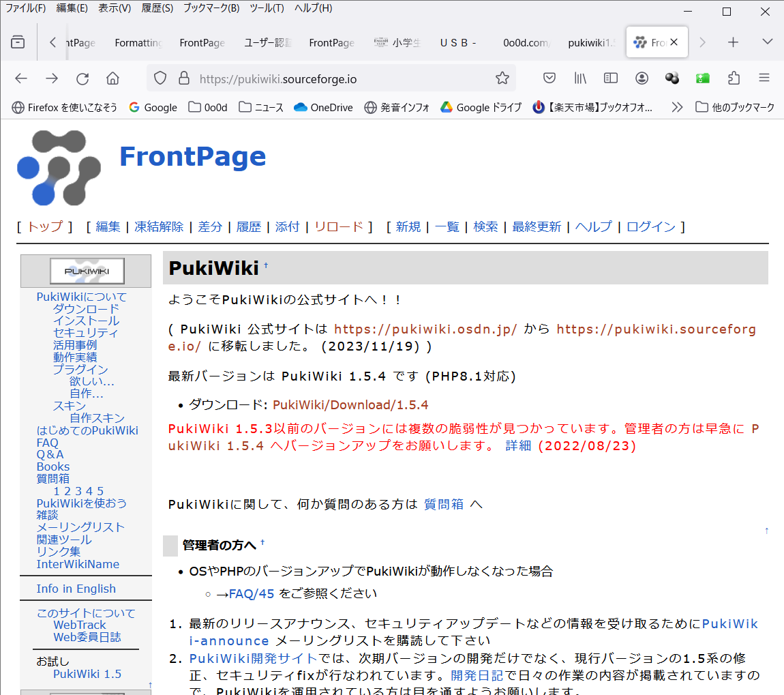Toggle the sidebar view icon
This screenshot has width=784, height=695.
point(611,78)
